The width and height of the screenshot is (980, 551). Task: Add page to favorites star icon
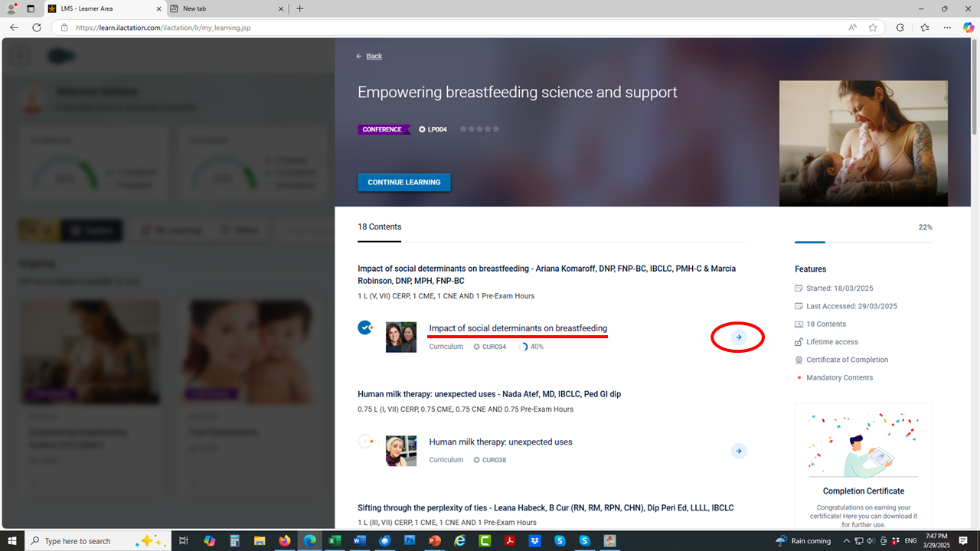(873, 28)
